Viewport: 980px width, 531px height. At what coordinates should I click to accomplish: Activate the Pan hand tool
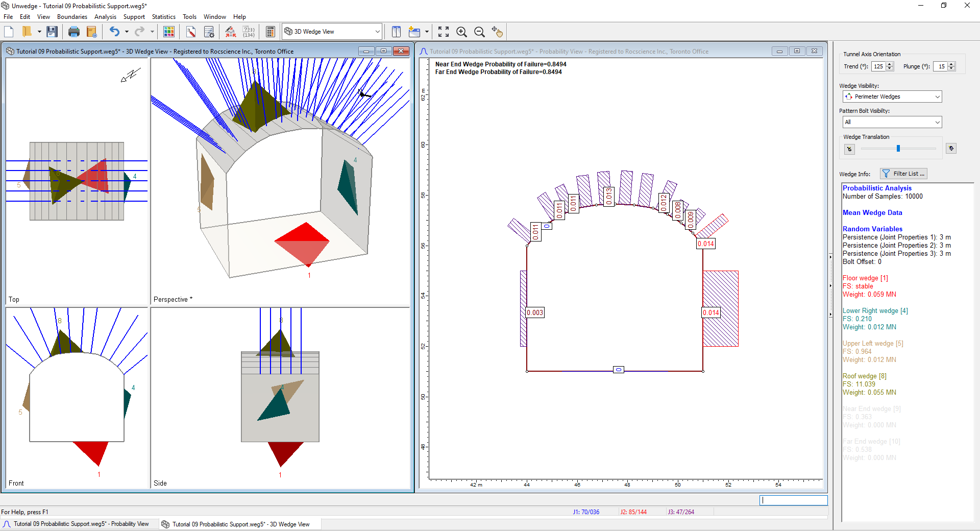(x=497, y=32)
